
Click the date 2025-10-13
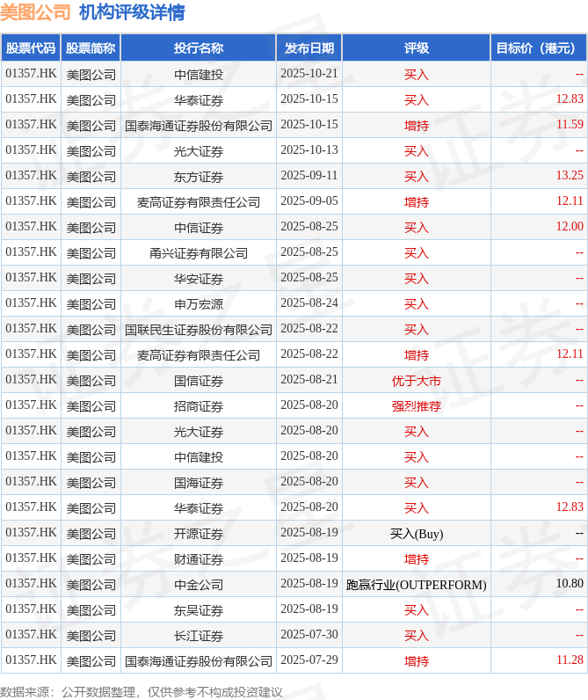pos(309,150)
